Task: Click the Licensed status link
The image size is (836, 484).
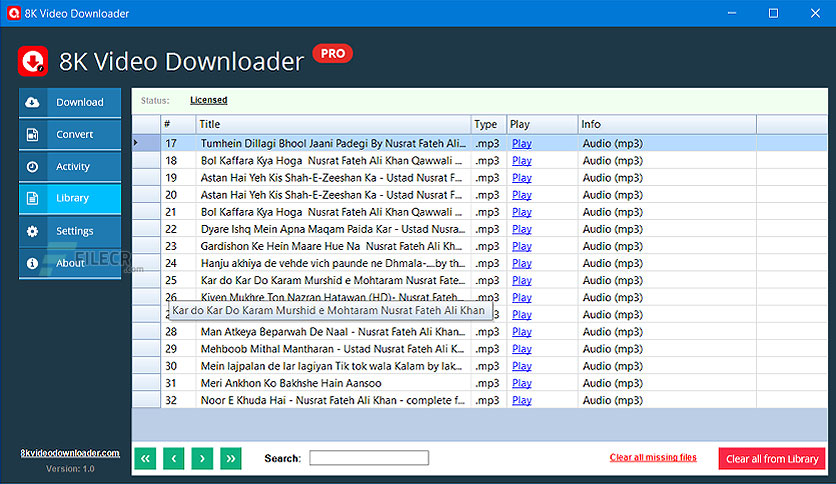Action: (208, 100)
